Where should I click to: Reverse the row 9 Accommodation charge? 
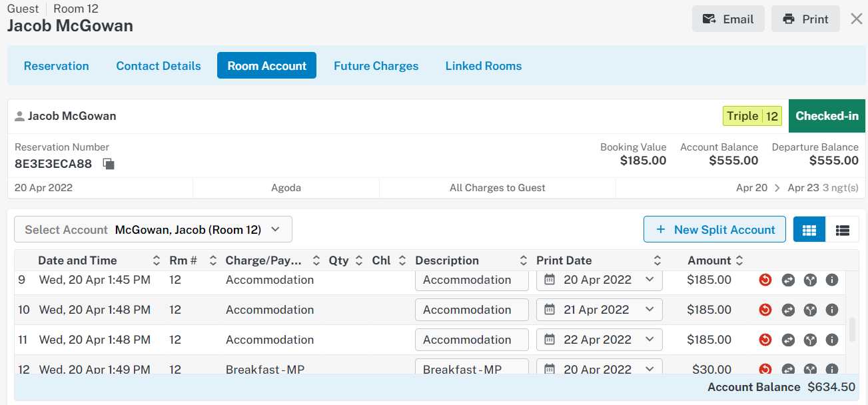tap(765, 280)
